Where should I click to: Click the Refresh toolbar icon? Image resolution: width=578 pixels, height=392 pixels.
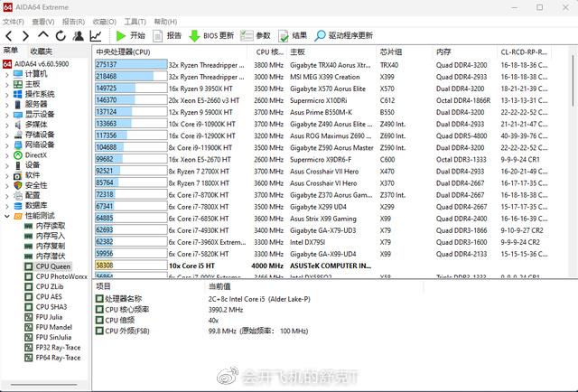(x=61, y=36)
